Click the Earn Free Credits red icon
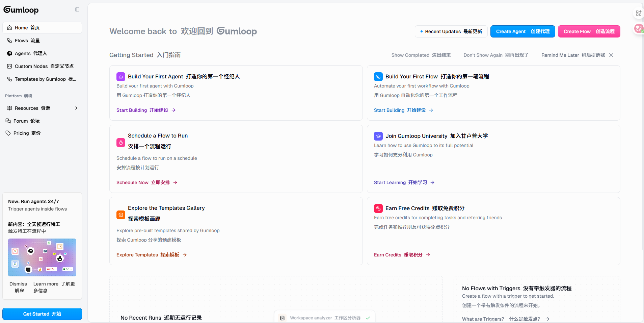Viewport: 644px width, 323px height. click(x=378, y=208)
